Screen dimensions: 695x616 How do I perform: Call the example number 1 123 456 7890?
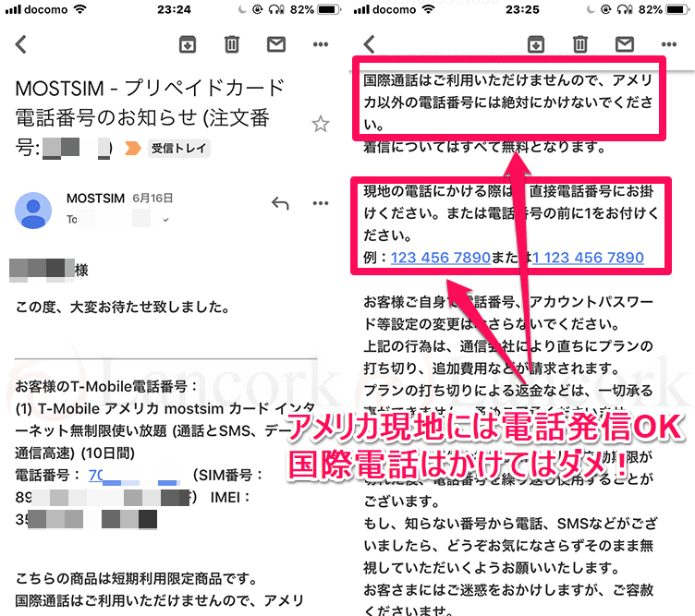[588, 258]
